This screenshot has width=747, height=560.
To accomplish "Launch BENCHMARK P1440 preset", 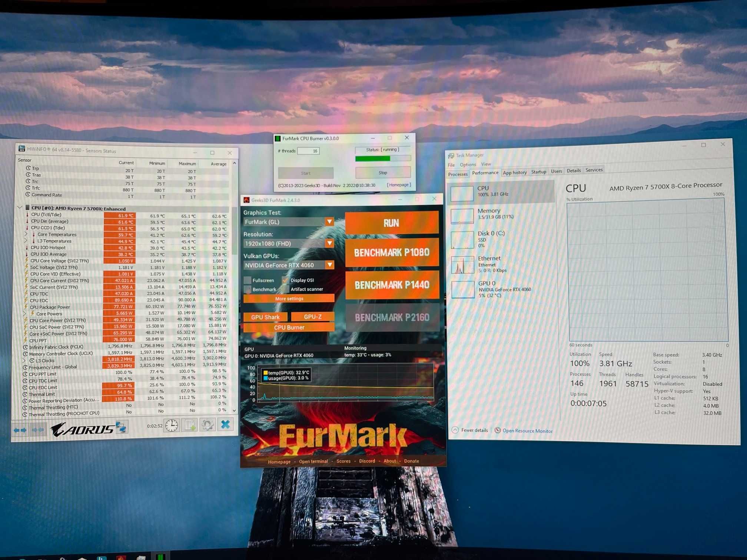I will pos(392,285).
